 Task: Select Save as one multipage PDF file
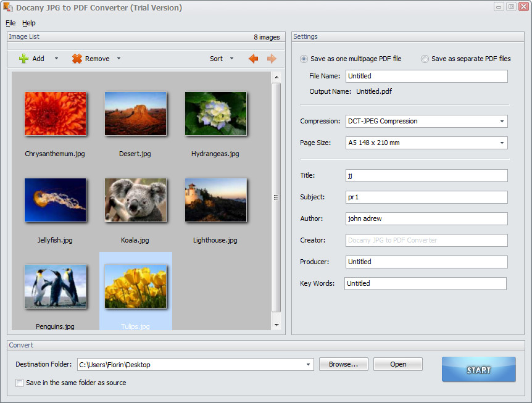click(303, 59)
